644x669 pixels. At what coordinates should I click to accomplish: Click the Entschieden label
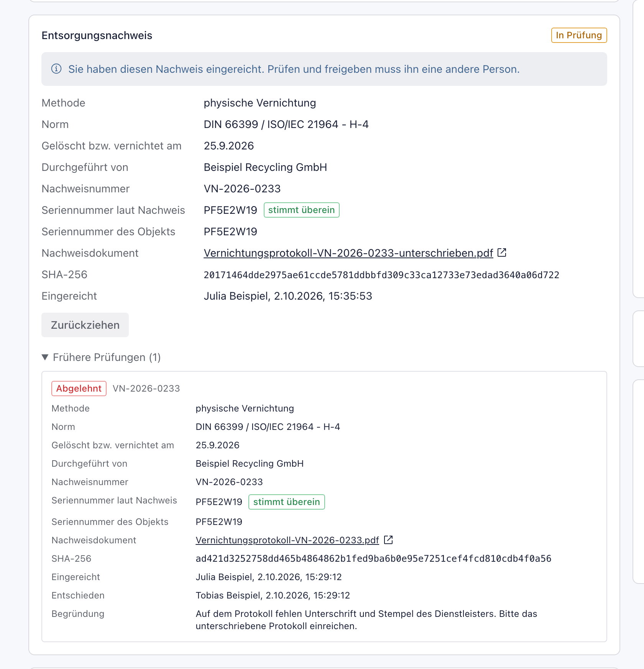tap(78, 595)
